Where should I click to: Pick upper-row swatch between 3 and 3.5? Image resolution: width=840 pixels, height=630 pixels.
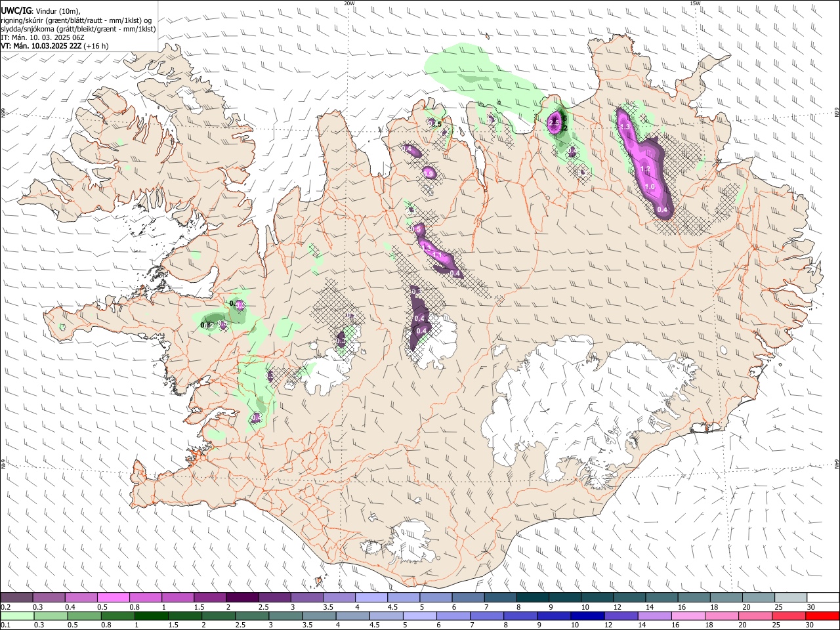(x=306, y=598)
